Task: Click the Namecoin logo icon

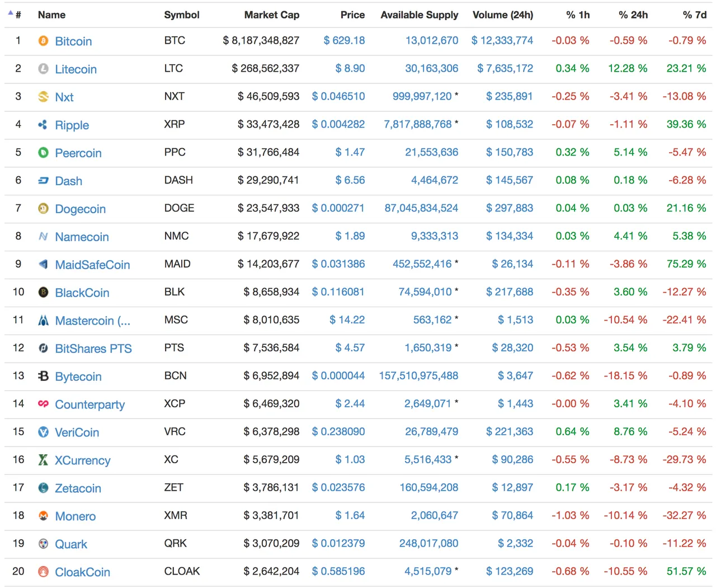Action: (x=43, y=237)
